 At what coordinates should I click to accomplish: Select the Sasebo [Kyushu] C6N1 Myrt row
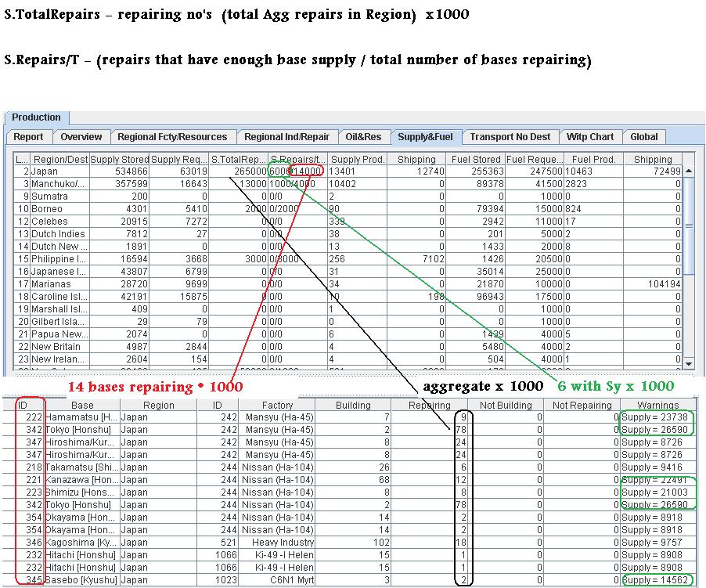coord(349,580)
